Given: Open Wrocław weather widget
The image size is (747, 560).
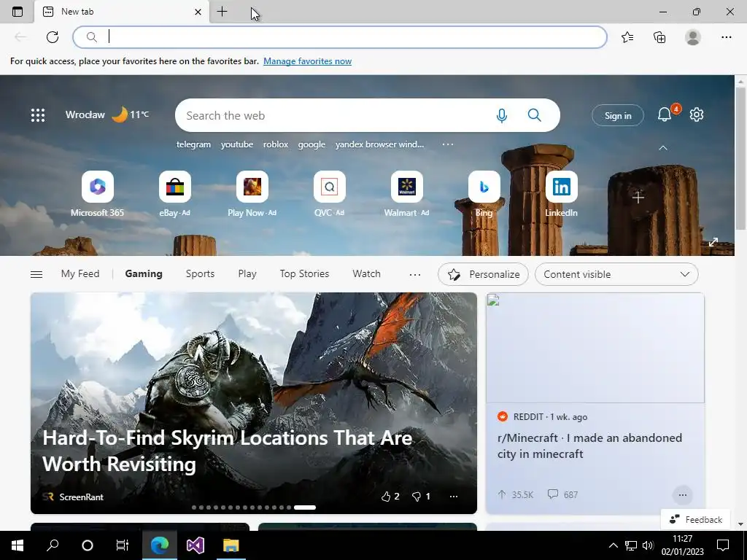Looking at the screenshot, I should (107, 114).
